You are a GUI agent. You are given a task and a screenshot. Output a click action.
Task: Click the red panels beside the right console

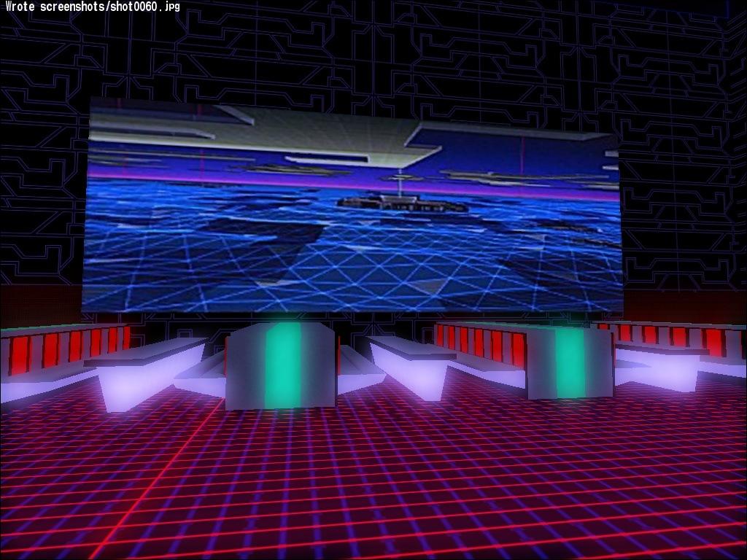click(481, 343)
